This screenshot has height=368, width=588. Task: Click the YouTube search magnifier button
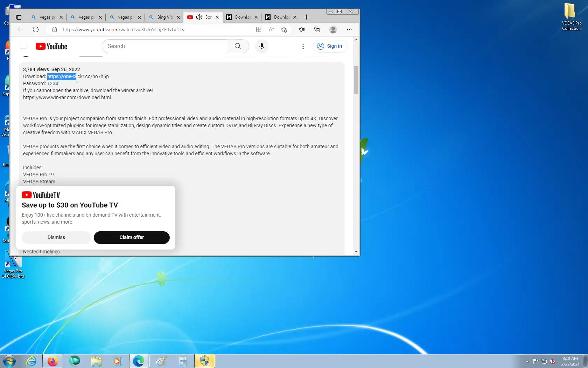pos(238,46)
